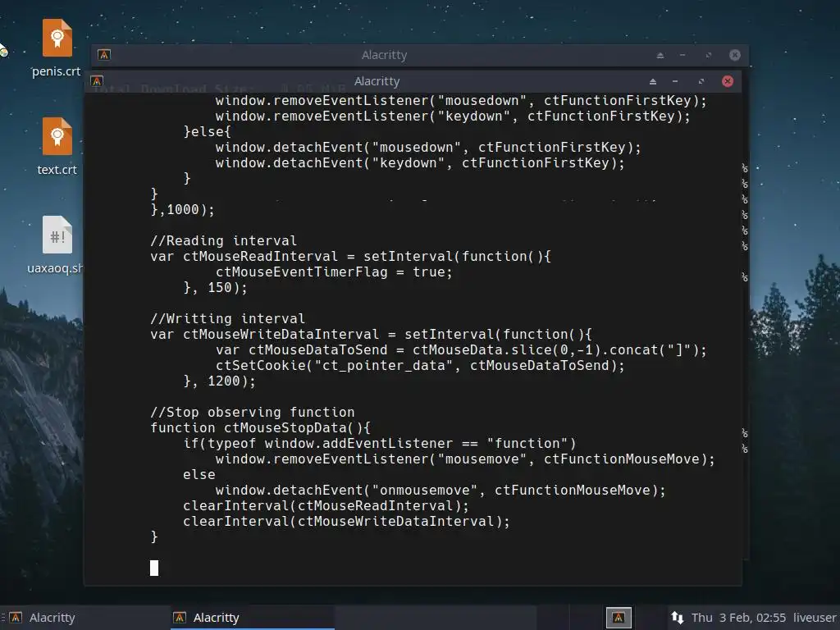Click the "}, 150);" line in the terminal

pyautogui.click(x=216, y=288)
